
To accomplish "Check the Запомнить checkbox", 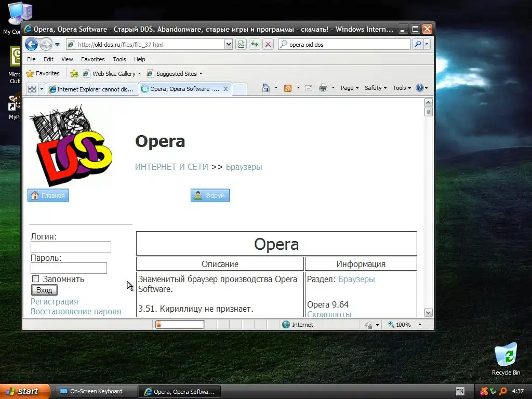I will tap(36, 279).
